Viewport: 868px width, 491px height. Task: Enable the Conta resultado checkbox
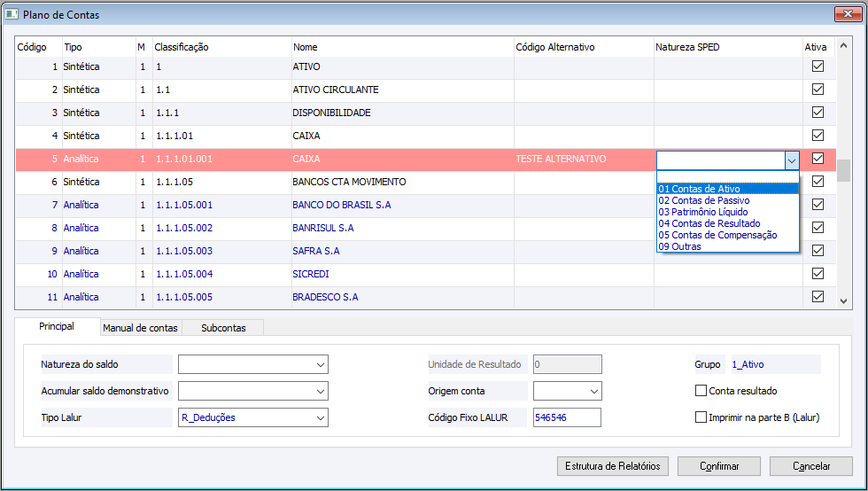coord(701,391)
